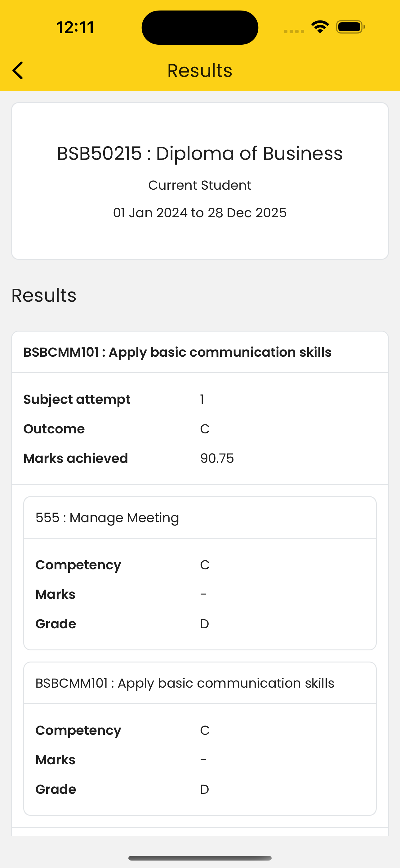This screenshot has height=868, width=400.
Task: Tap the Marks achieved 90.75 value
Action: pos(217,458)
